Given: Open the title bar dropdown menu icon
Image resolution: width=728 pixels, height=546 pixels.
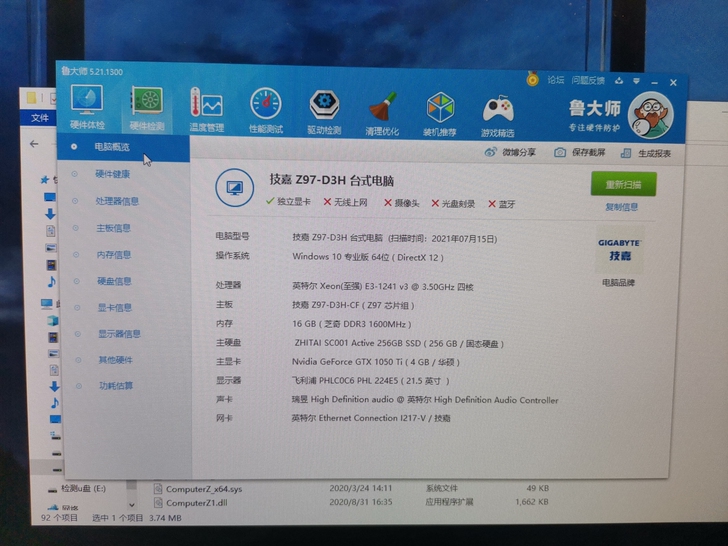Looking at the screenshot, I should [x=637, y=81].
